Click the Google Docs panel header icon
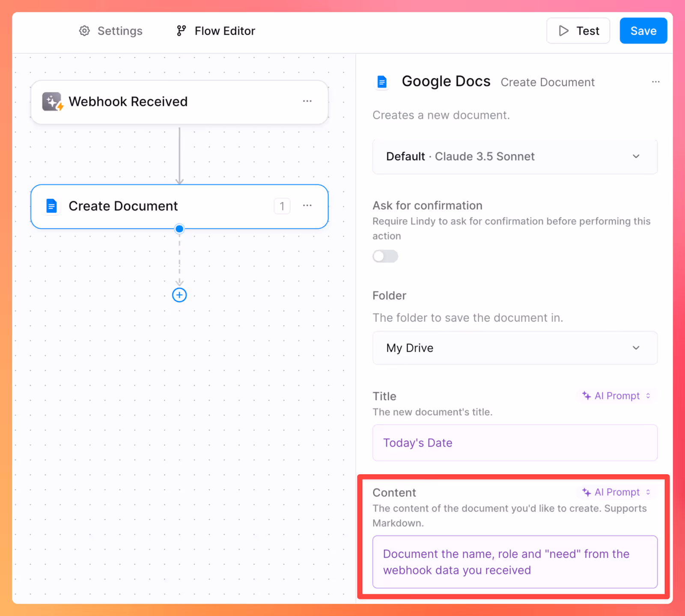Viewport: 685px width, 616px height. point(382,82)
